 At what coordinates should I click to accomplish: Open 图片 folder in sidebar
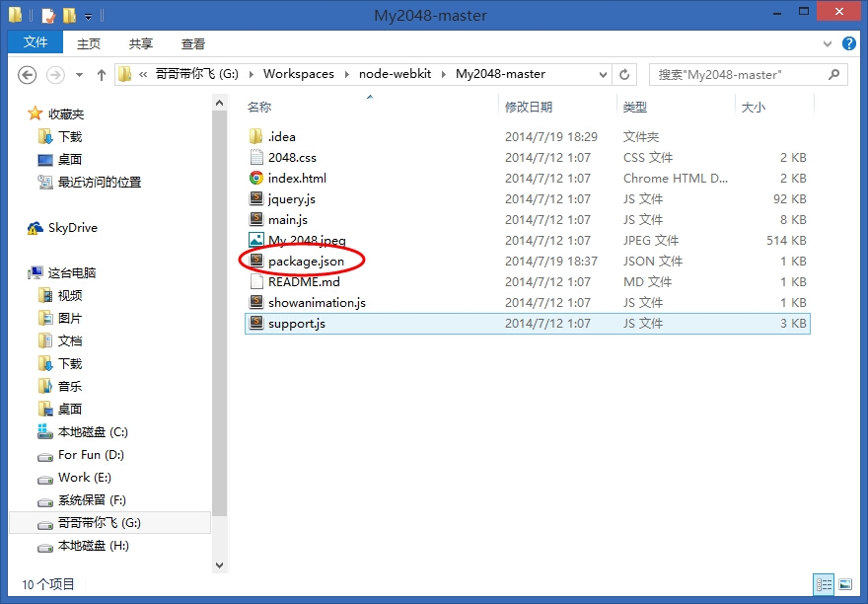[70, 319]
